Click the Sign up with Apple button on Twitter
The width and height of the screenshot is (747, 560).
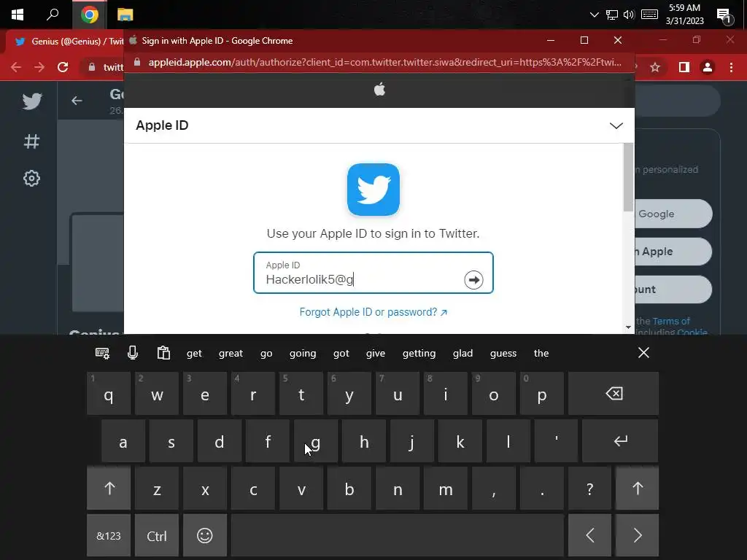click(x=673, y=252)
